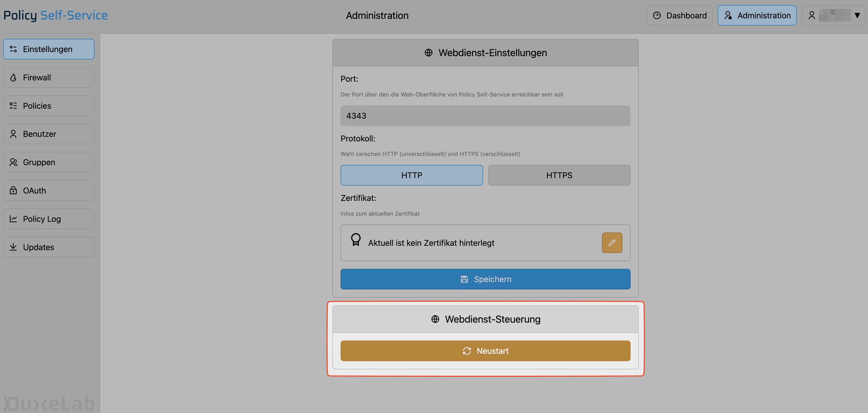
Task: Switch protocol to HTTPS
Action: click(559, 175)
